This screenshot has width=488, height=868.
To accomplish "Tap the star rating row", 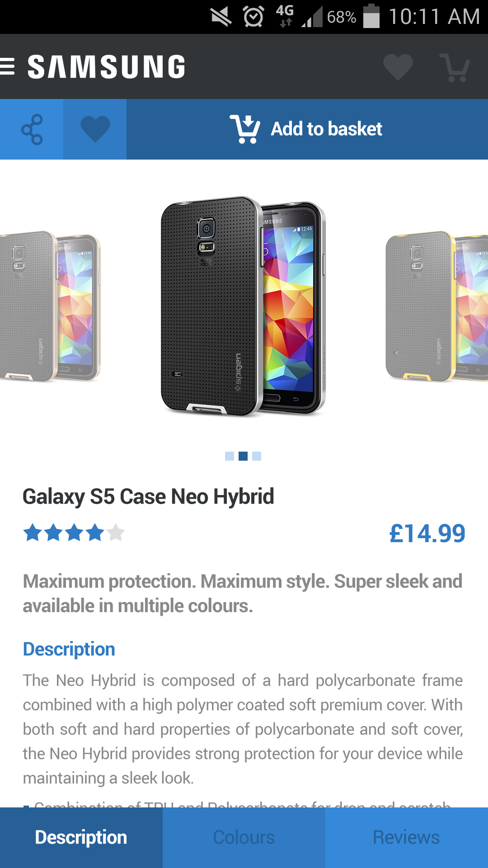I will tap(74, 533).
